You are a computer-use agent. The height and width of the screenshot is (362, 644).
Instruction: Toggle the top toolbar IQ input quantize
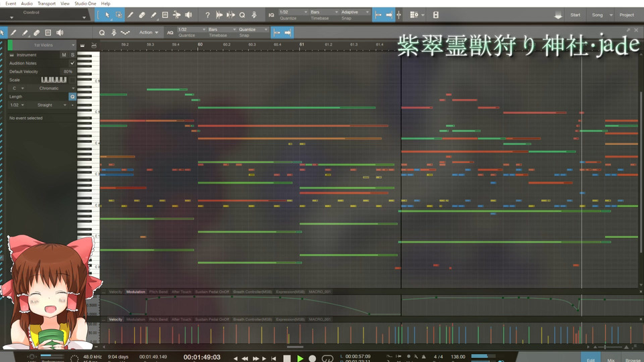pos(271,15)
